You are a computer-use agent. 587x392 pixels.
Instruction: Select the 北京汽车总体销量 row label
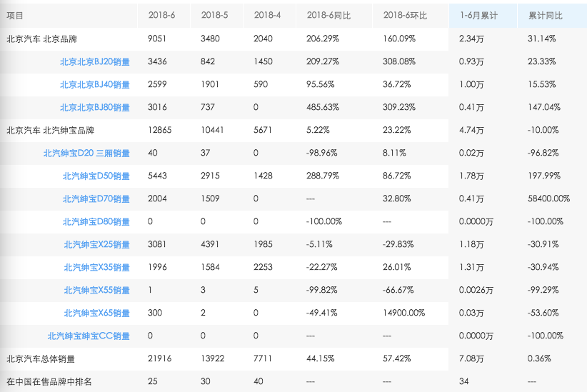pos(41,358)
